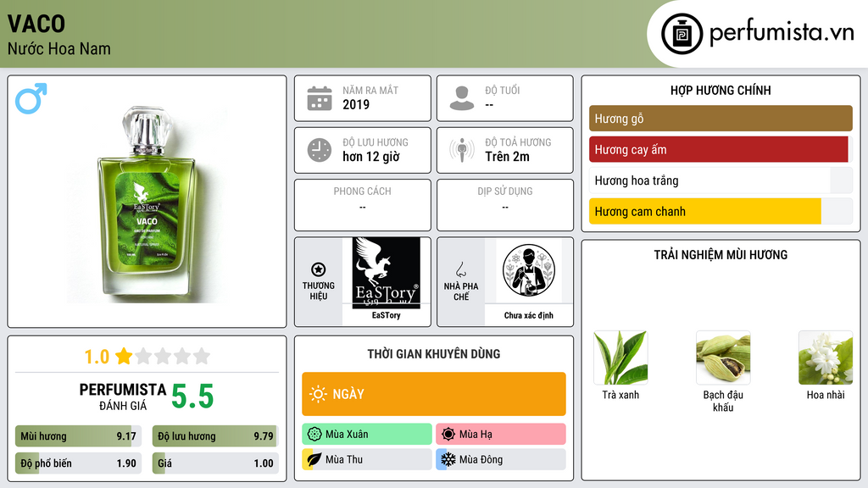
Task: Click the sillage radiating person icon
Action: tap(462, 150)
